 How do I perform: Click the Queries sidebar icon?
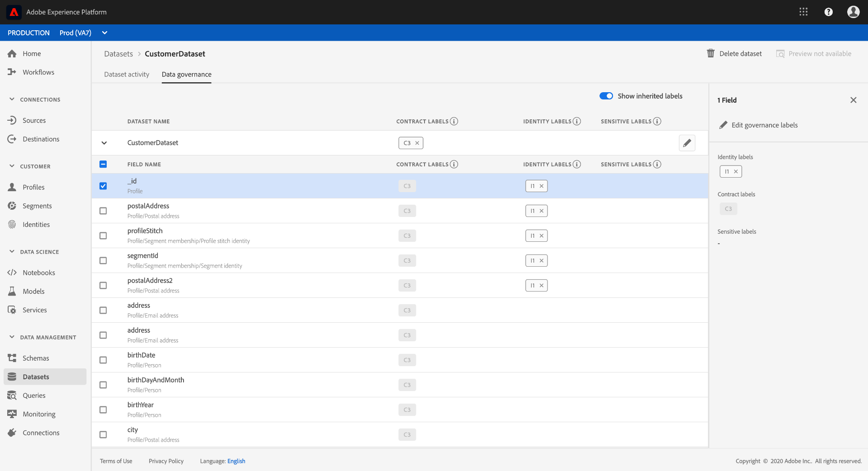12,396
